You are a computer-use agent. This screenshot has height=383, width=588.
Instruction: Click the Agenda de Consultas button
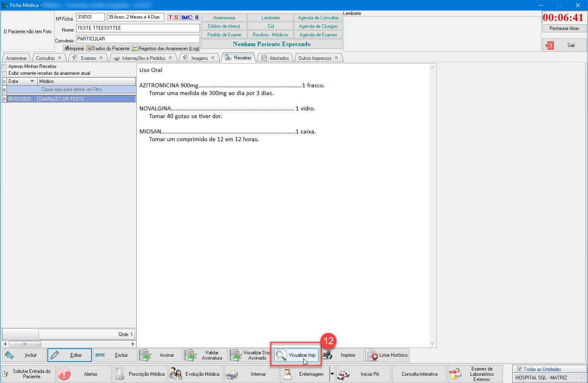(x=318, y=18)
